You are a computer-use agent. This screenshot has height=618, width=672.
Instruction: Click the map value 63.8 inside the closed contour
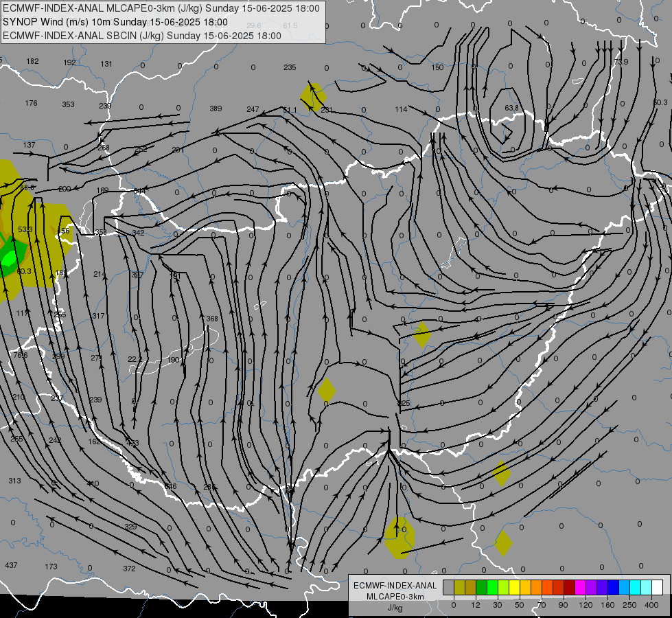click(x=511, y=108)
